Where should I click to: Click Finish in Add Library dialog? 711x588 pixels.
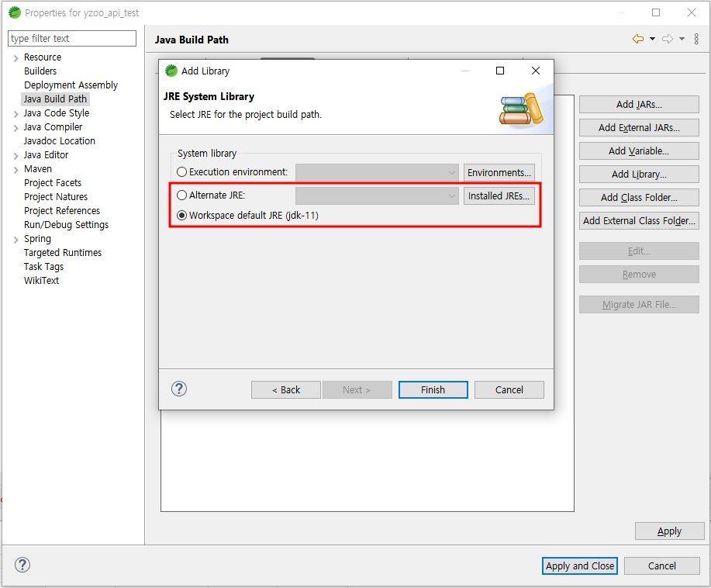coord(433,389)
